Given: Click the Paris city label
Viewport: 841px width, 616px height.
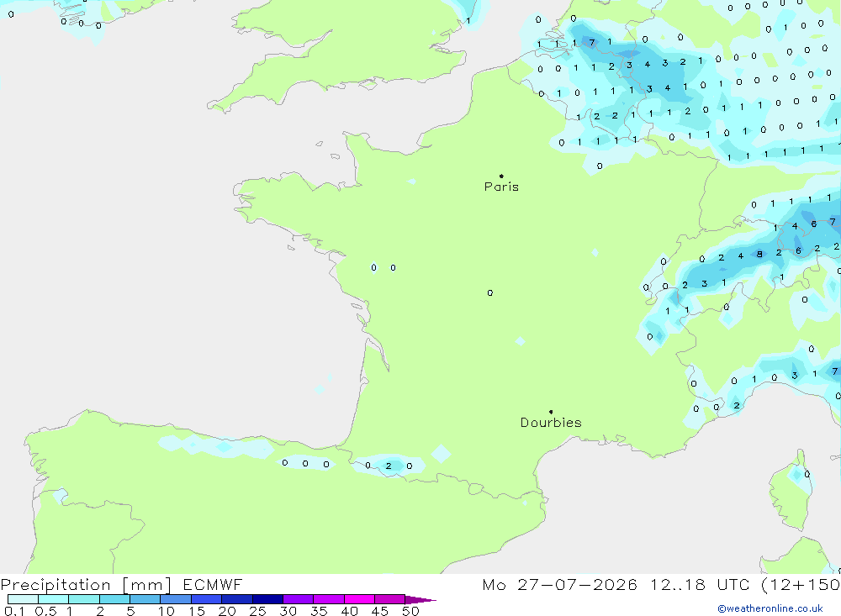Looking at the screenshot, I should [x=501, y=187].
